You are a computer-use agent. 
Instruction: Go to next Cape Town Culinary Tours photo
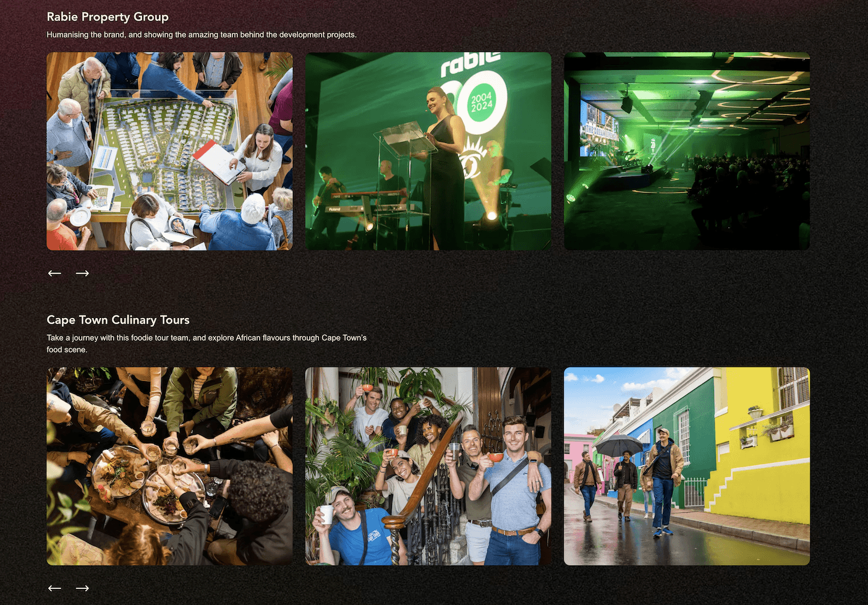pyautogui.click(x=82, y=588)
